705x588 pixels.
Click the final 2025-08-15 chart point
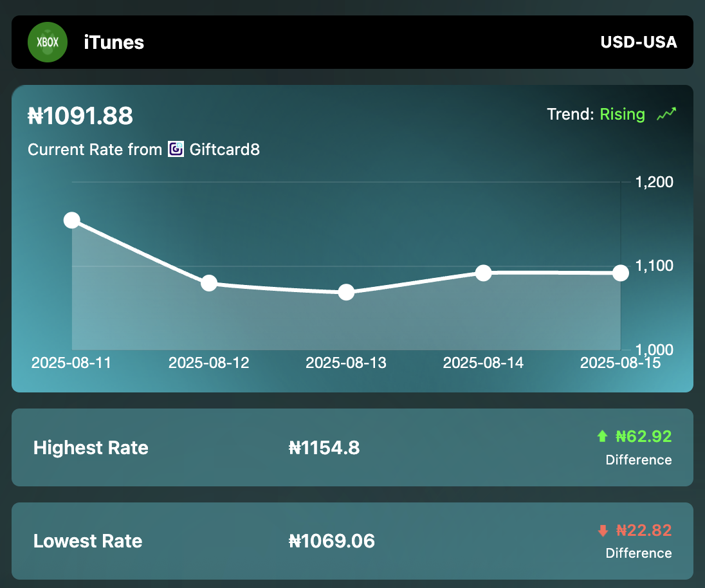click(620, 273)
